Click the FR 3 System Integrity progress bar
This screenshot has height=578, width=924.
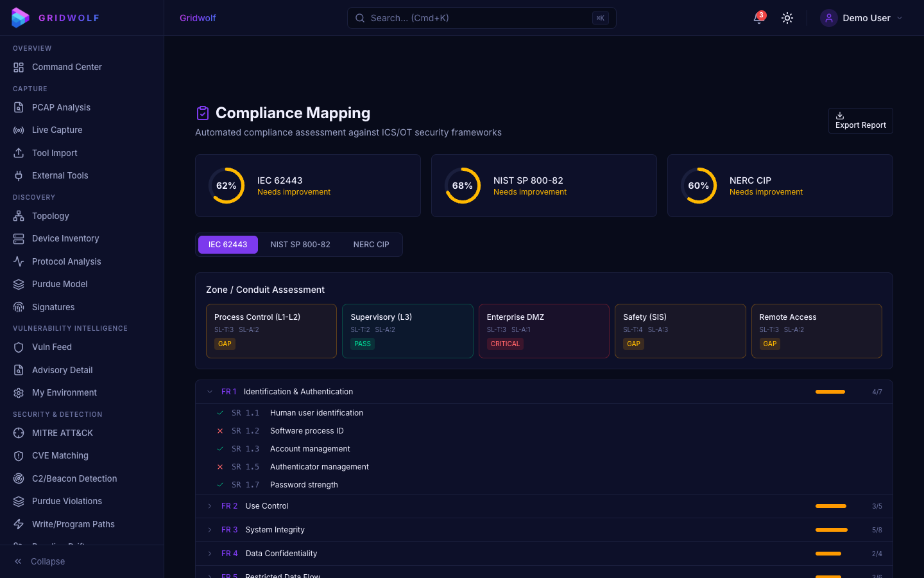coord(831,529)
